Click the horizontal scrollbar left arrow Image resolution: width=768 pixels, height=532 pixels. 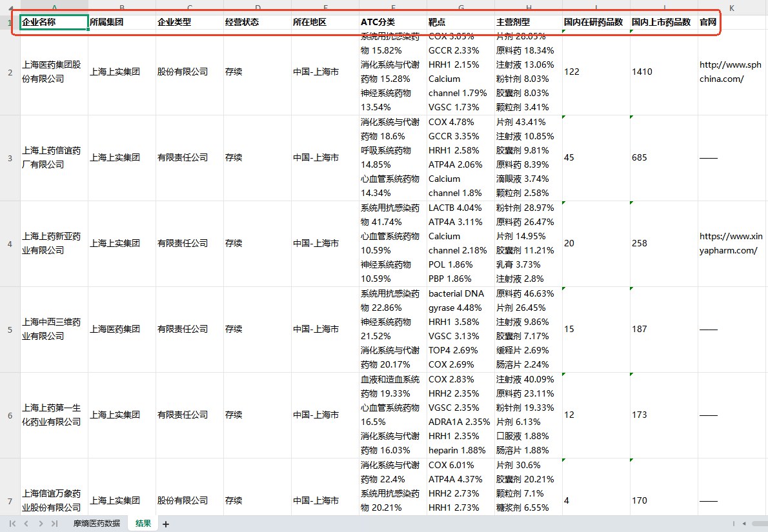[x=744, y=524]
